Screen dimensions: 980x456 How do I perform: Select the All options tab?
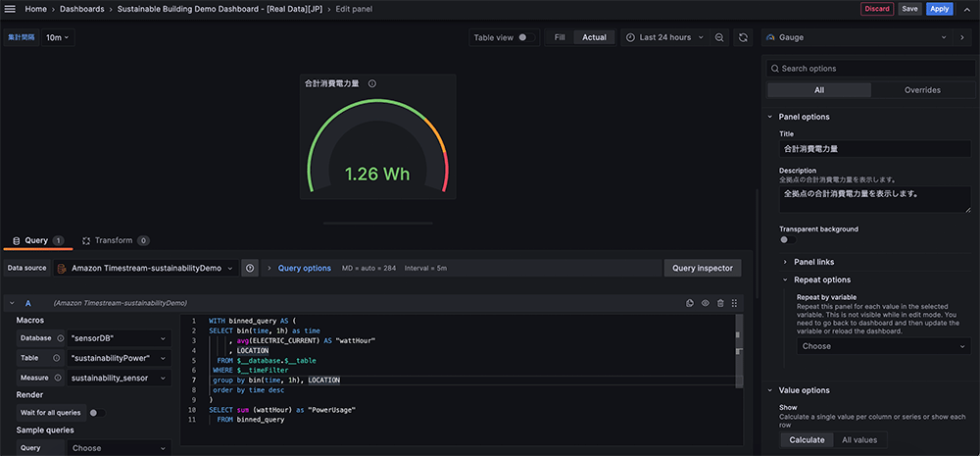pos(818,90)
